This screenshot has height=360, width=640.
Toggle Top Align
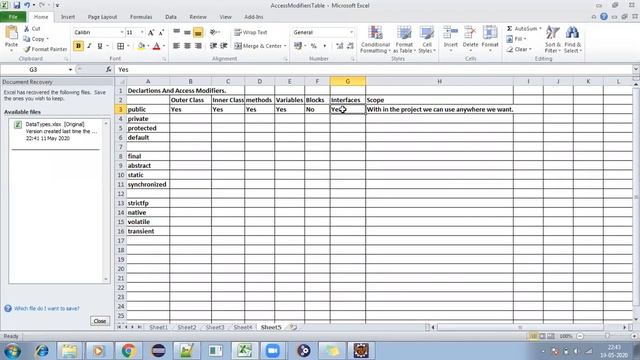click(176, 32)
